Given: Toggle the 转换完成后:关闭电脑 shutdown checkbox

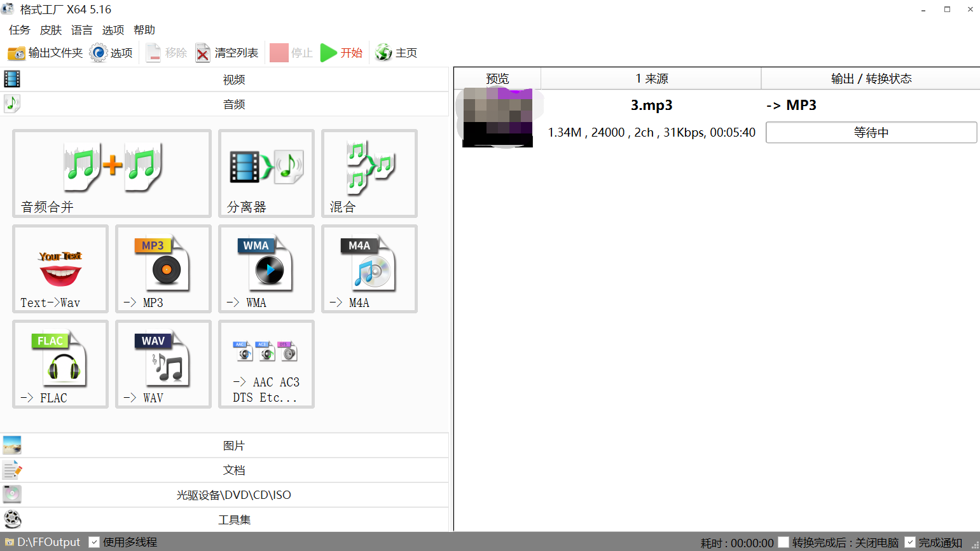Looking at the screenshot, I should point(783,542).
